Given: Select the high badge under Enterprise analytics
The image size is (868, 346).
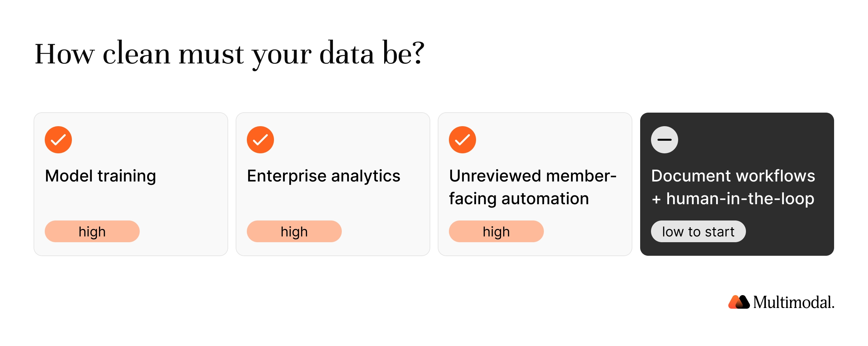Looking at the screenshot, I should (x=294, y=231).
